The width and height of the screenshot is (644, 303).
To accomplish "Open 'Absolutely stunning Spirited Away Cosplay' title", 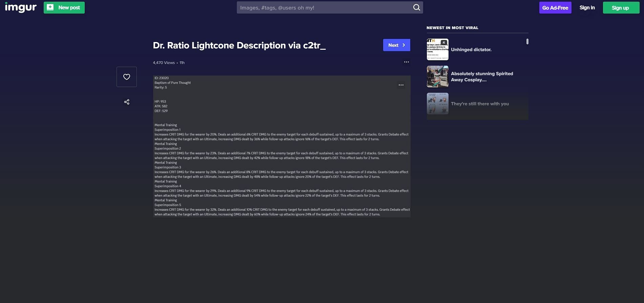I will 482,77.
